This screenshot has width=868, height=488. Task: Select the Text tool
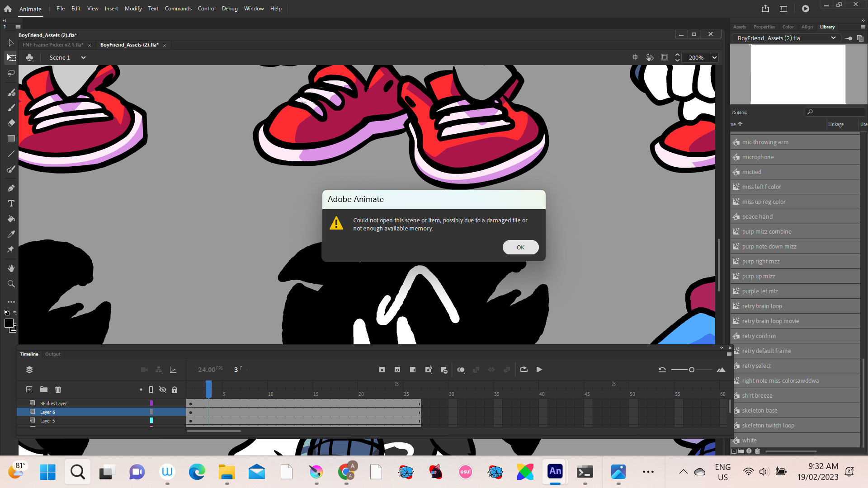[x=11, y=203]
